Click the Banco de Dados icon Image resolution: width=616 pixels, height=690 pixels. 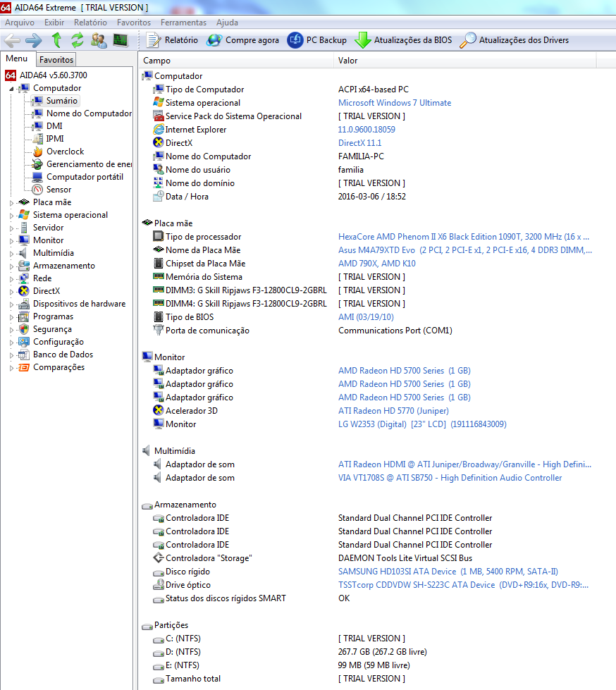[x=24, y=355]
